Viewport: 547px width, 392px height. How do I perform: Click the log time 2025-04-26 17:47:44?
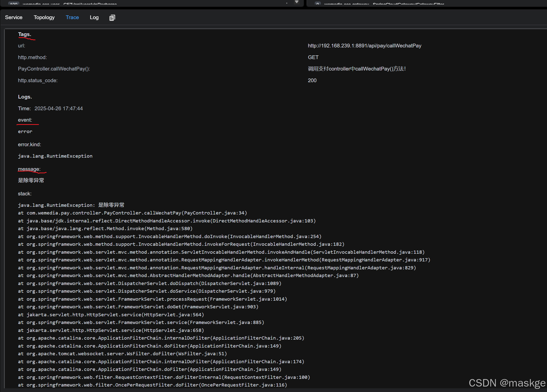pyautogui.click(x=59, y=108)
